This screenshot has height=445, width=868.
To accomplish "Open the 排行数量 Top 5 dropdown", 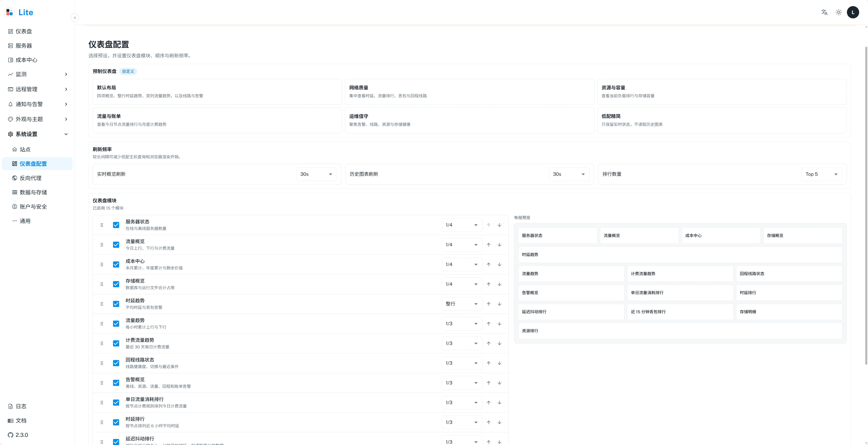I will coord(822,174).
